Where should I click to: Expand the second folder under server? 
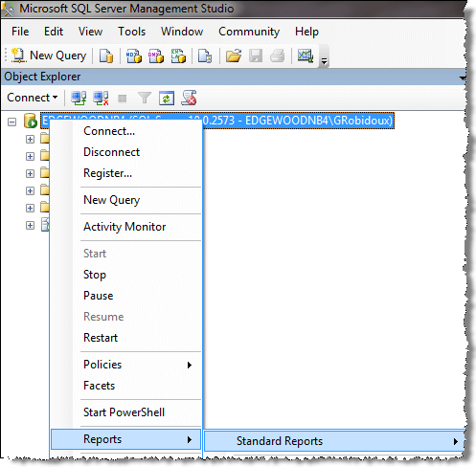[x=30, y=156]
